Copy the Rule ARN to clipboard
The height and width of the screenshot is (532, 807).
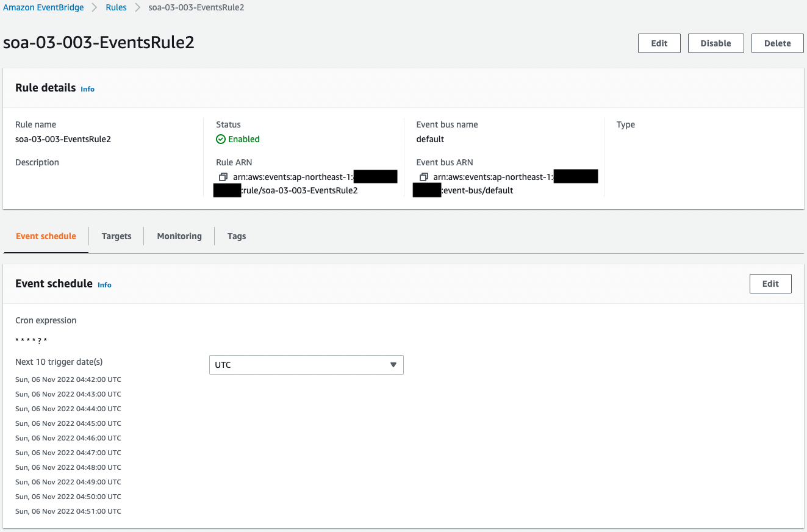pos(223,176)
